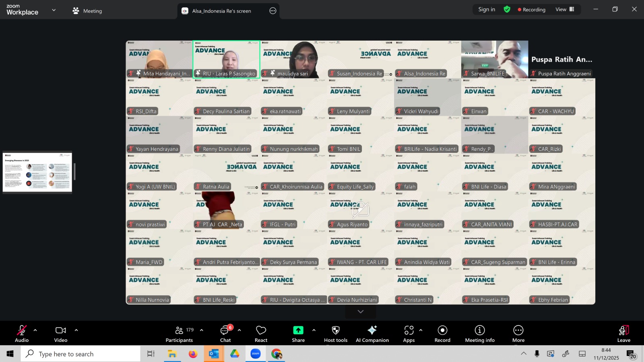Click the green Share screen icon
The image size is (644, 362).
298,330
